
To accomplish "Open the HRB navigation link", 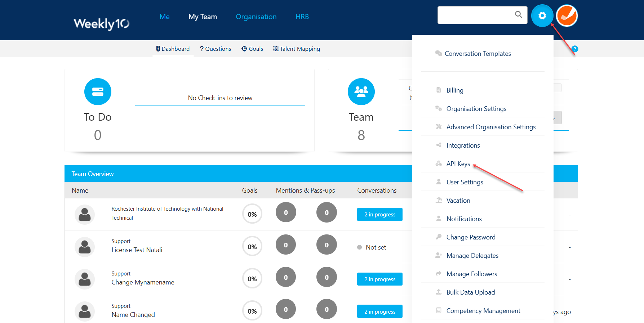I will pos(302,17).
